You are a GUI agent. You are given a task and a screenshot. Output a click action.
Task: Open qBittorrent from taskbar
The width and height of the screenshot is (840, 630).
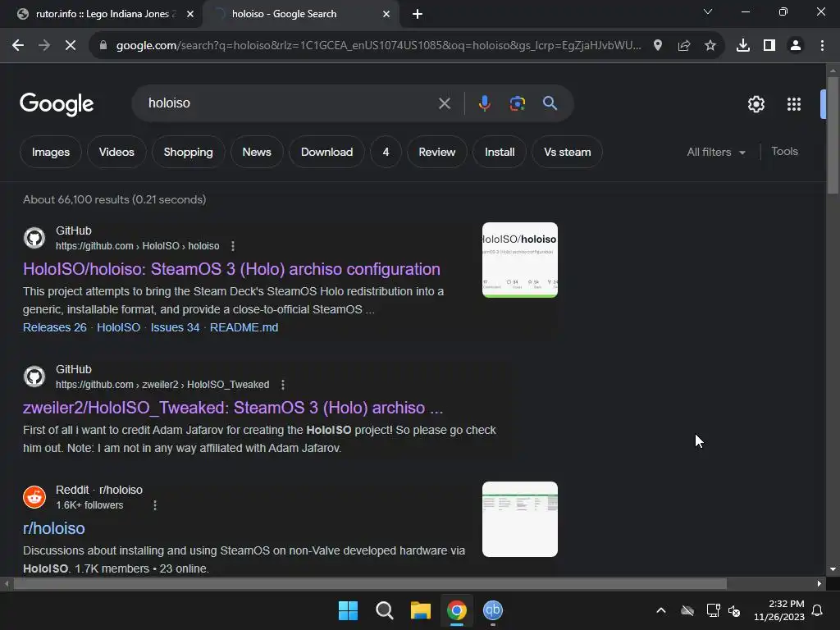point(493,610)
